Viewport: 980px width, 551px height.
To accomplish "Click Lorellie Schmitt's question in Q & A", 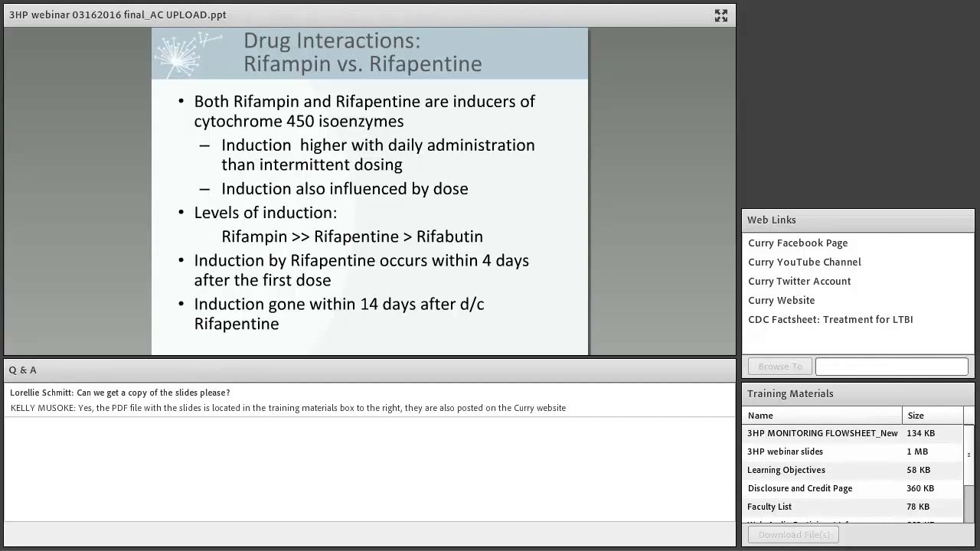I will (x=119, y=393).
